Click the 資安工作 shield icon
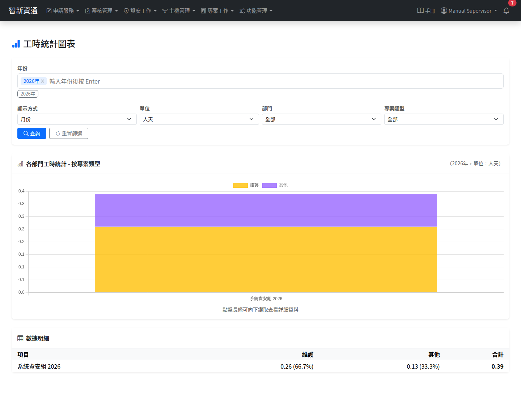The width and height of the screenshot is (521, 420). coord(126,11)
